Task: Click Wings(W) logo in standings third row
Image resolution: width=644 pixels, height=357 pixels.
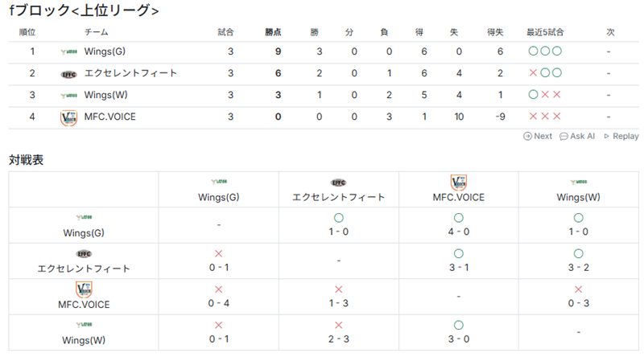Action: click(x=68, y=95)
